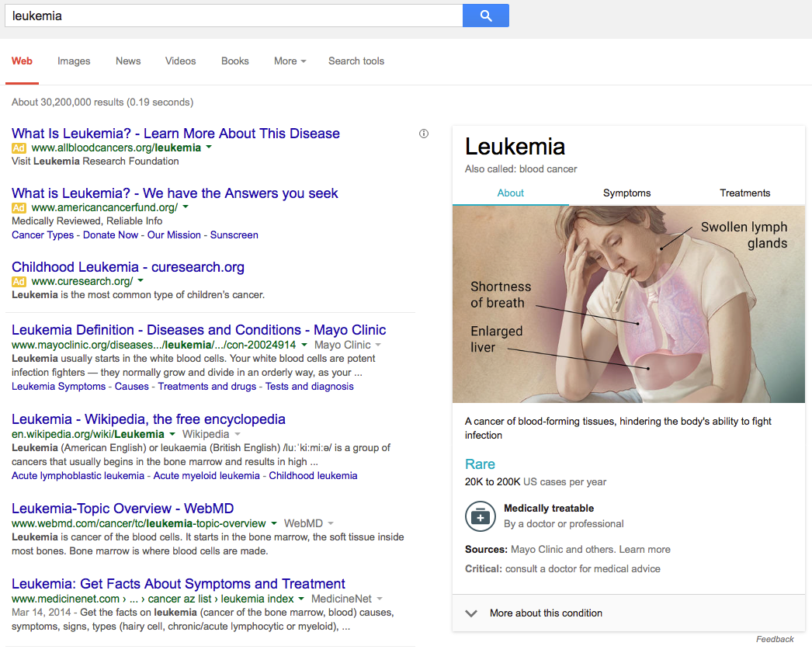Image resolution: width=812 pixels, height=653 pixels.
Task: Open Childhood Leukemia curesearch.org result
Action: (x=128, y=267)
